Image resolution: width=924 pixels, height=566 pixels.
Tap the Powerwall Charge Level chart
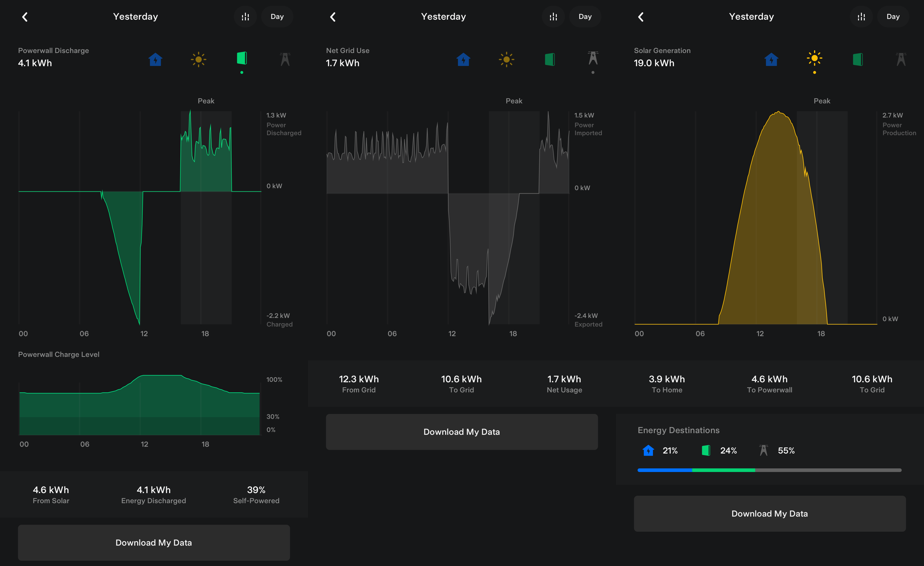[x=140, y=405]
